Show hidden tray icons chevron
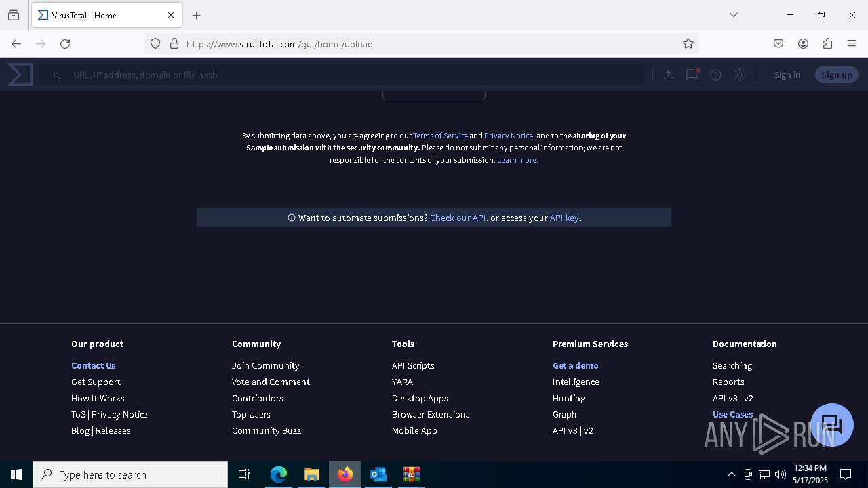The height and width of the screenshot is (488, 868). [x=731, y=474]
